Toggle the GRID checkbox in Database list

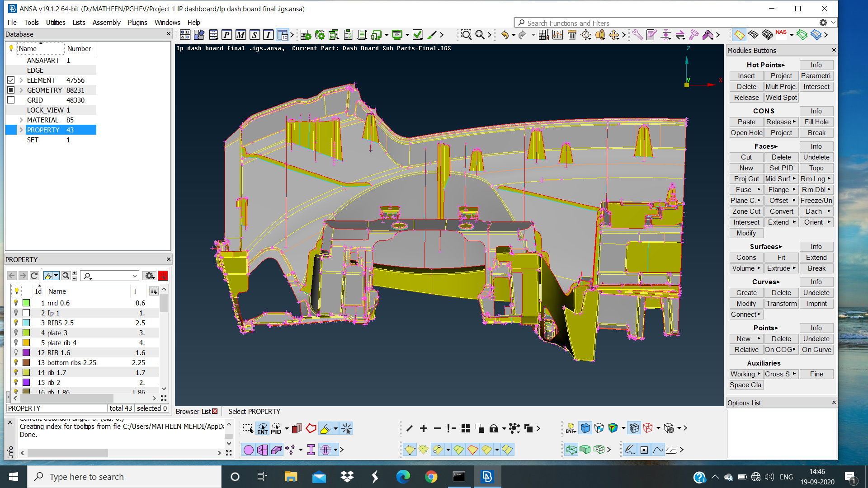point(11,100)
